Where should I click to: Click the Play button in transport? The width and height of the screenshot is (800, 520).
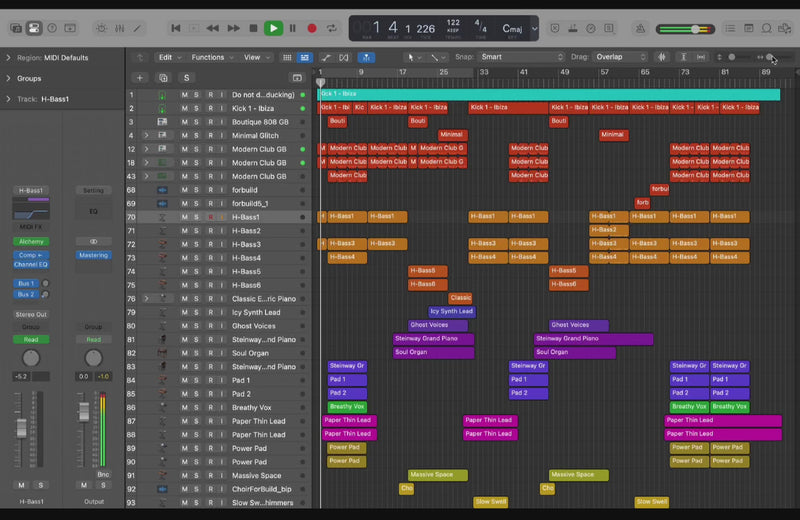point(272,28)
